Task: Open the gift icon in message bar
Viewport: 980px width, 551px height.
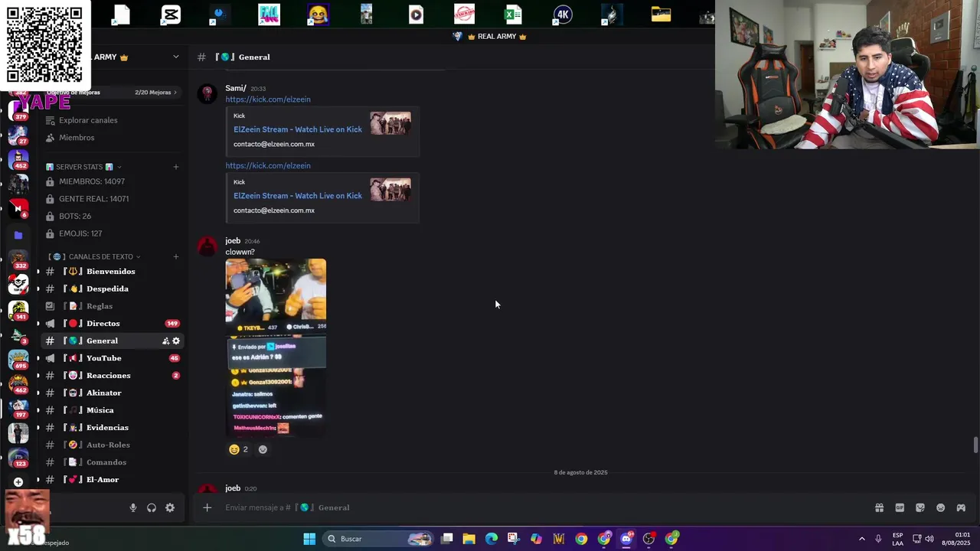Action: click(x=879, y=507)
